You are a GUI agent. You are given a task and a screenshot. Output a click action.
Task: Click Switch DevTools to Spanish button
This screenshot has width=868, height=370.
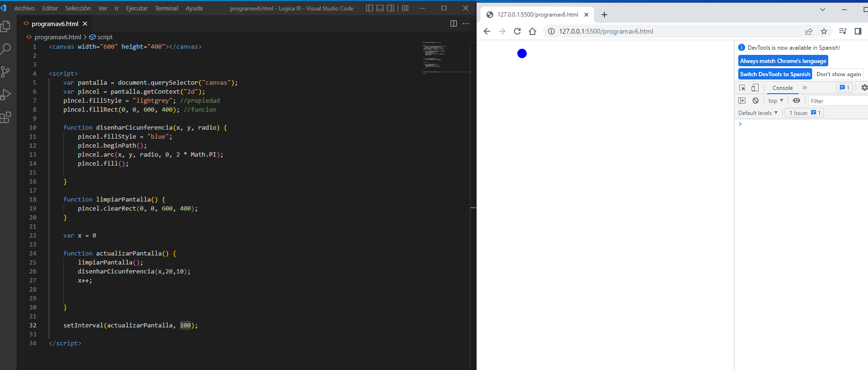coord(775,74)
